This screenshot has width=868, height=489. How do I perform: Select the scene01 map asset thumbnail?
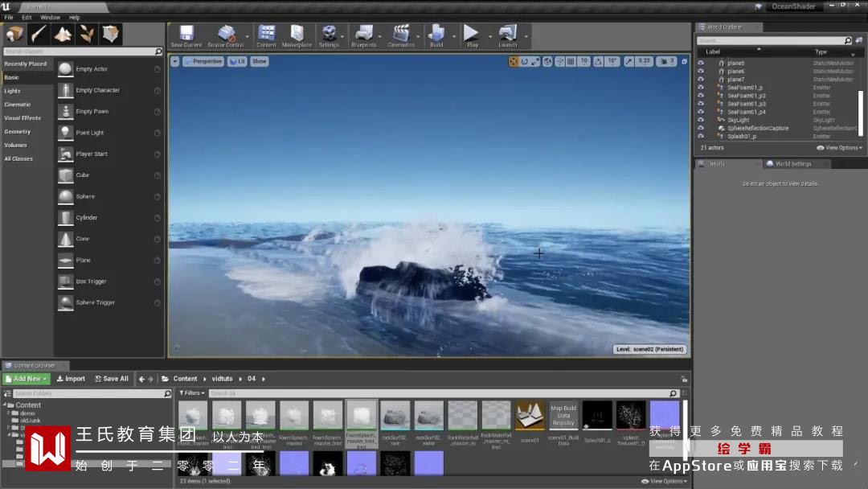click(x=530, y=417)
